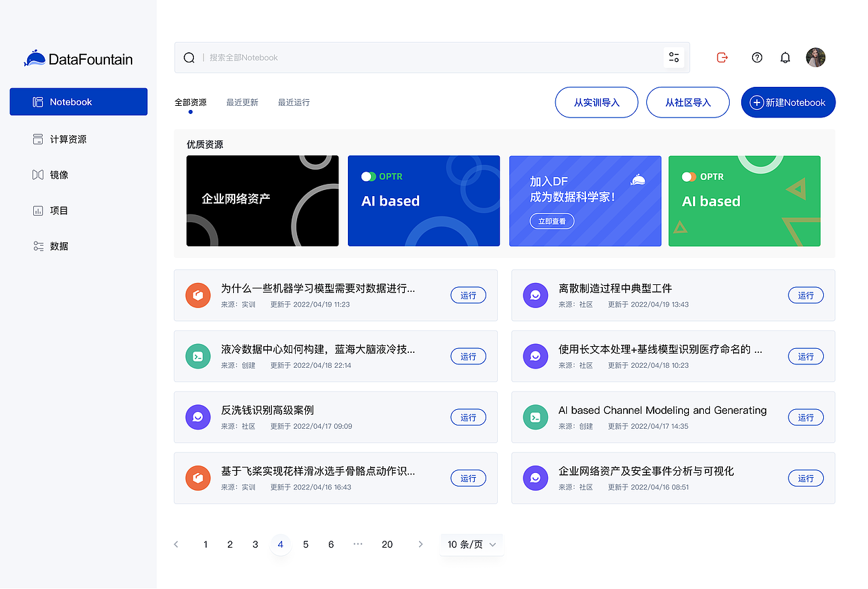Click the 从社区导入 button
Image resolution: width=868 pixels, height=589 pixels.
688,102
